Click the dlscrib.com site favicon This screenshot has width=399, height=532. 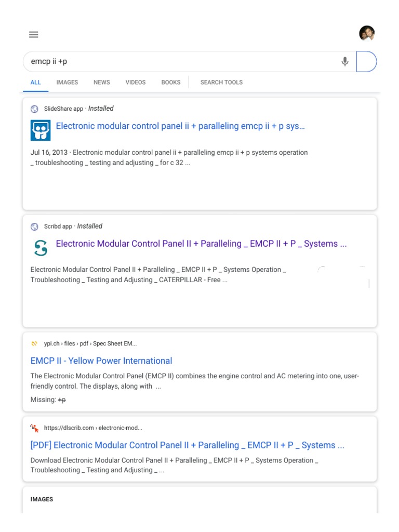click(35, 428)
